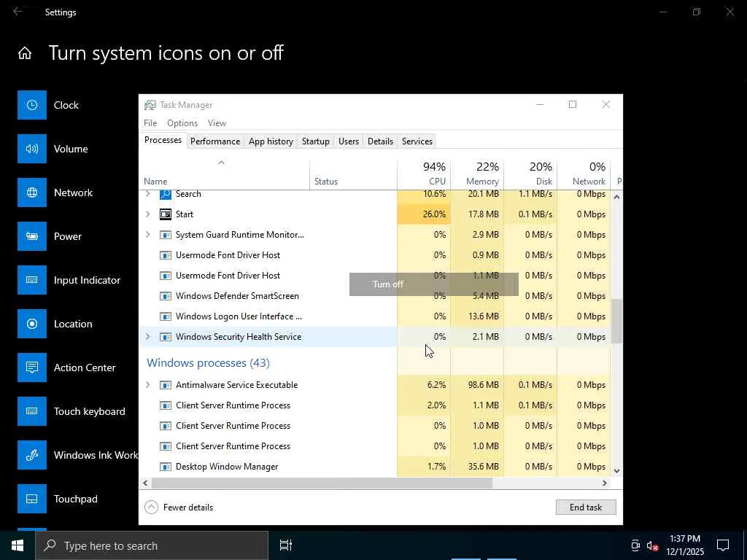The image size is (747, 560).
Task: Expand the Start process group
Action: pos(148,214)
